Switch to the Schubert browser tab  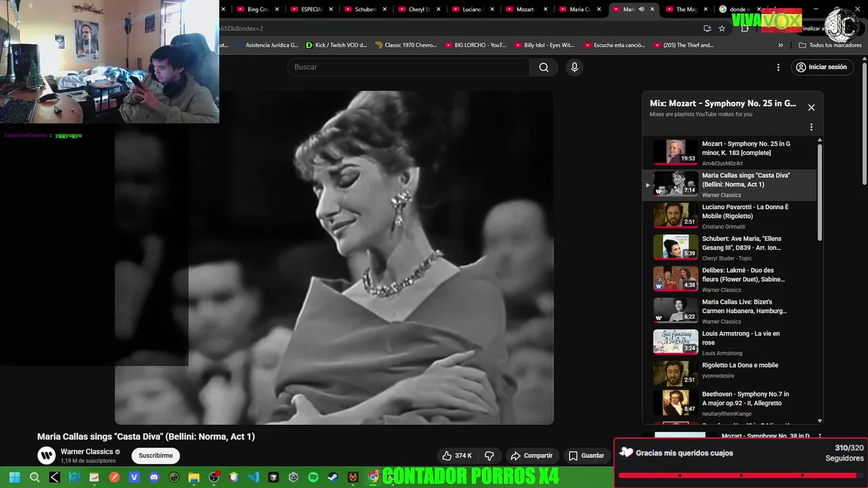click(365, 9)
